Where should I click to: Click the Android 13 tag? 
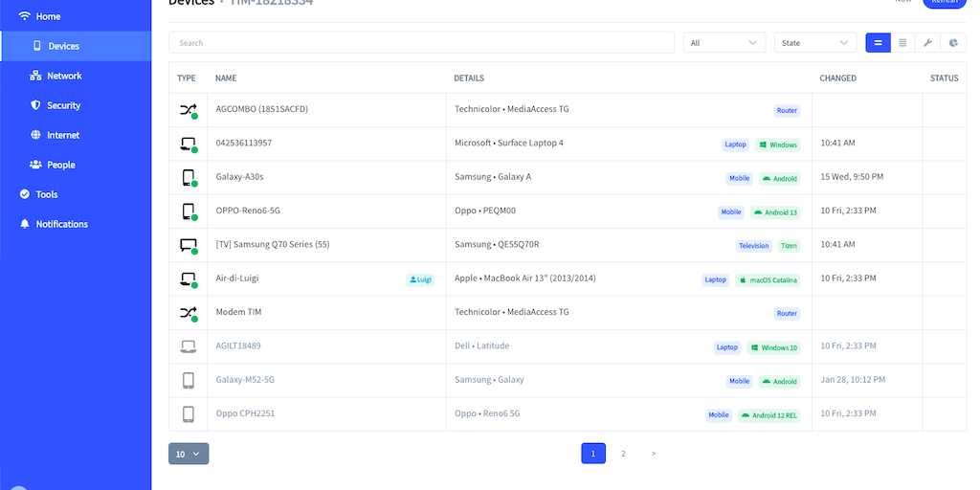[x=775, y=212]
